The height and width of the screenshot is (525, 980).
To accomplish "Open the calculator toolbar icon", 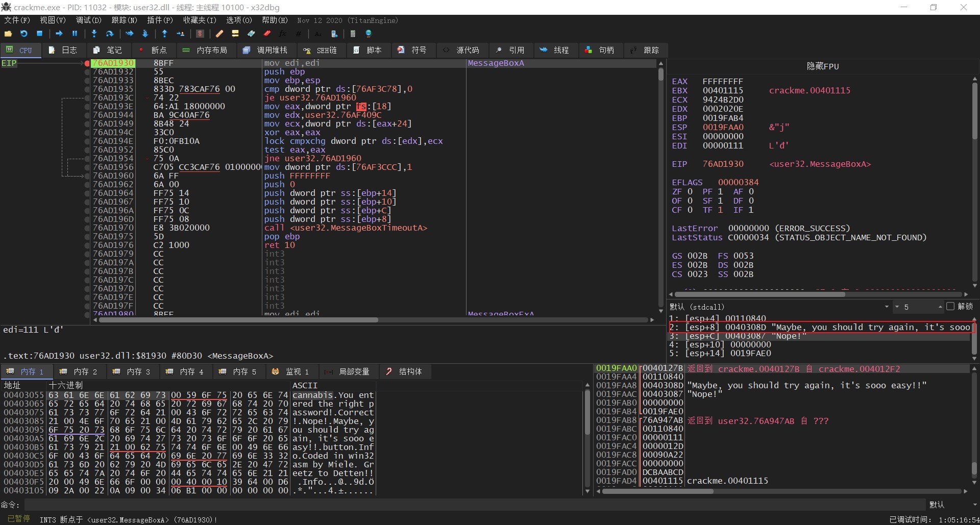I will pyautogui.click(x=353, y=34).
